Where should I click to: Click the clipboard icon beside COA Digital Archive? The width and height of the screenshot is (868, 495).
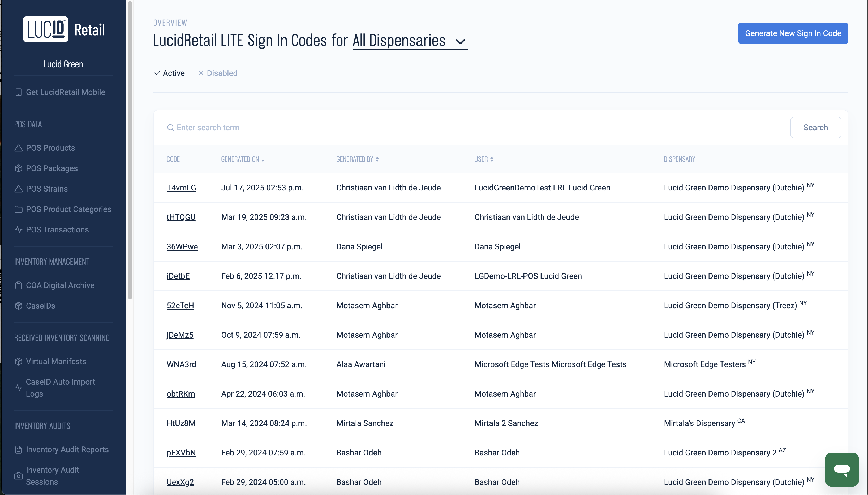click(18, 286)
